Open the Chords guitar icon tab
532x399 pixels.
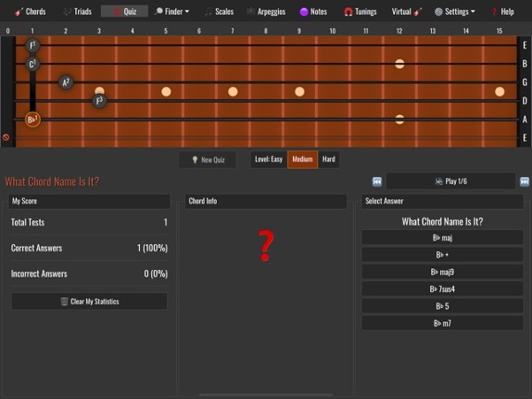click(30, 11)
